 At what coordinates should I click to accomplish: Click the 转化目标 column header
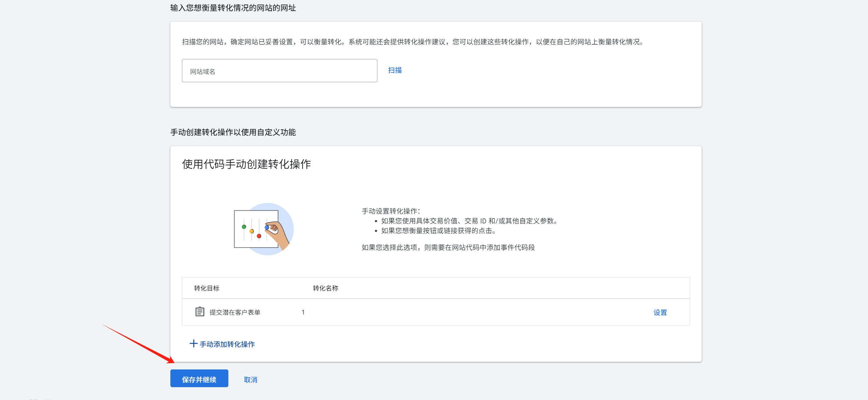coord(206,288)
